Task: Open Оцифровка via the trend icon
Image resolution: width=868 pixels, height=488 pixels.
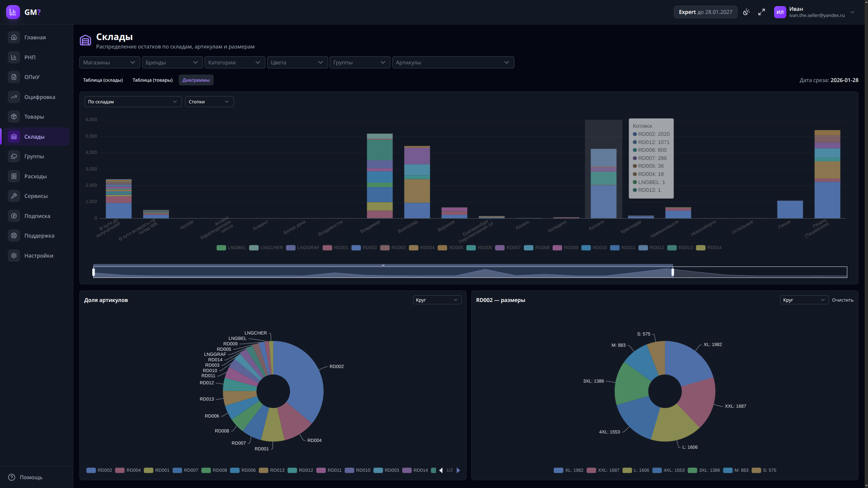Action: click(14, 97)
